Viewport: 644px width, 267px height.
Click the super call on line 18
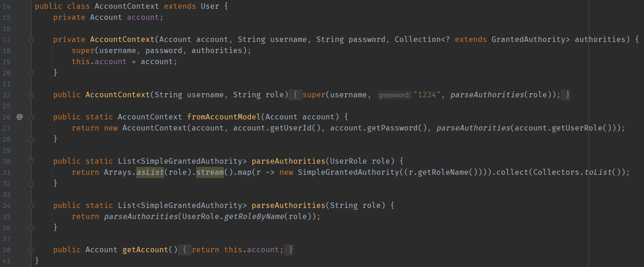point(83,50)
